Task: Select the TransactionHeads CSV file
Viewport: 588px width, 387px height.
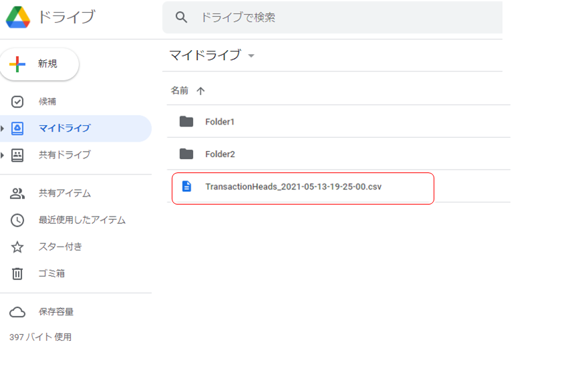Action: tap(295, 188)
